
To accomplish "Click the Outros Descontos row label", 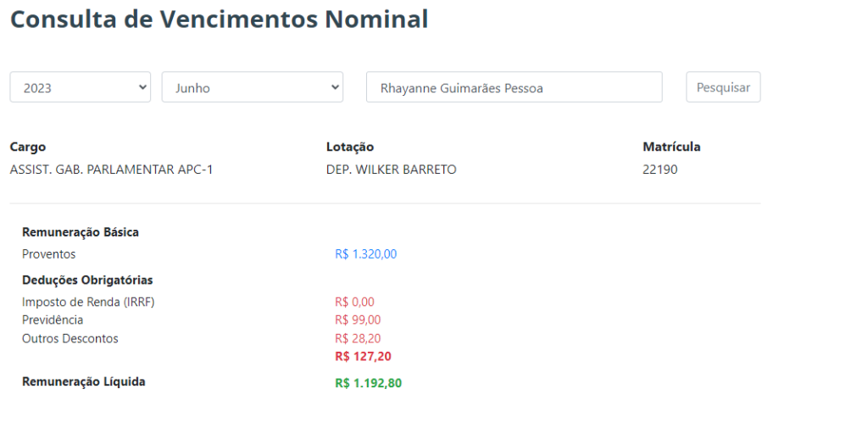I will 70,338.
